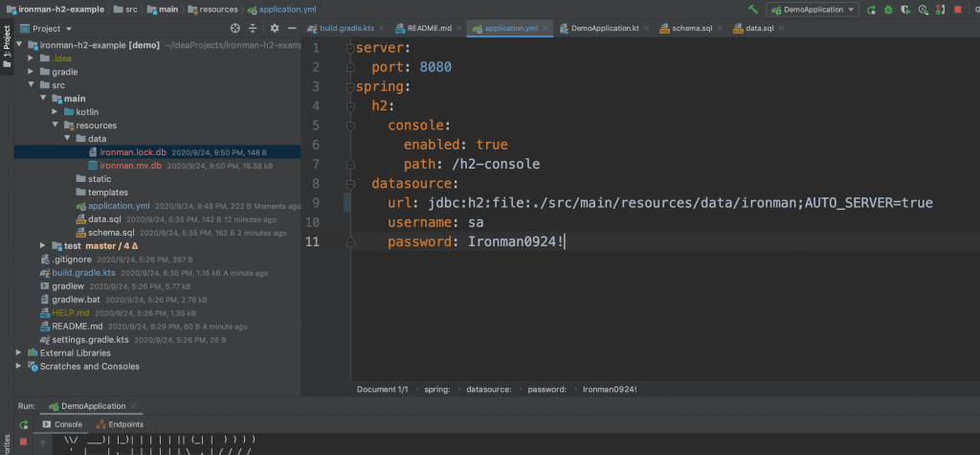Screen dimensions: 980x455
Task: Close the data.sql tab
Action: [781, 28]
